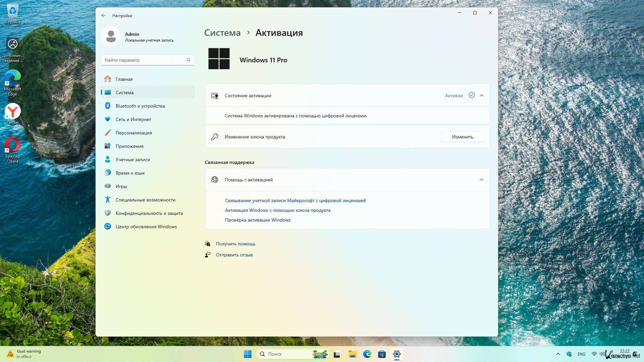Open Bluetooth и устройства section
The width and height of the screenshot is (644, 362).
[140, 106]
